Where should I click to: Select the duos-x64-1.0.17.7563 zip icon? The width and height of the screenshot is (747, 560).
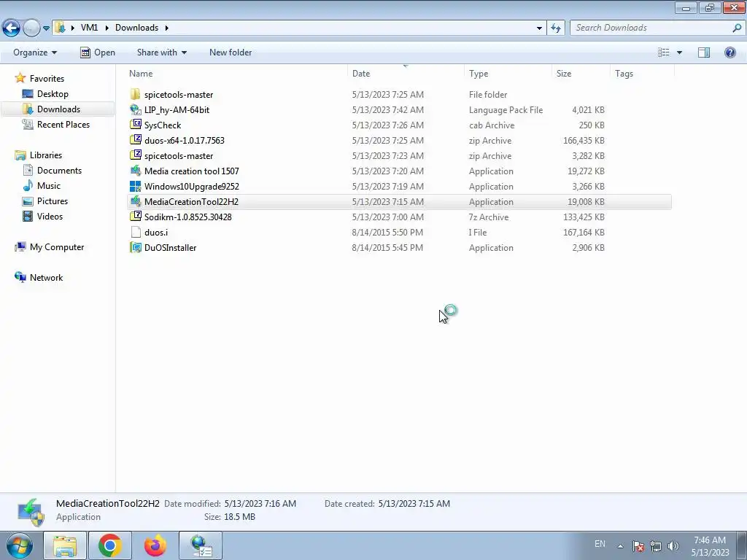click(135, 140)
